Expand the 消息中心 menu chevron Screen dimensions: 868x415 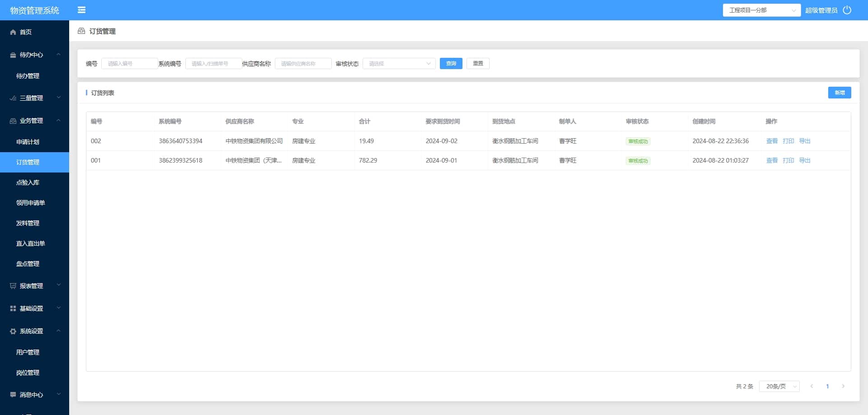58,394
